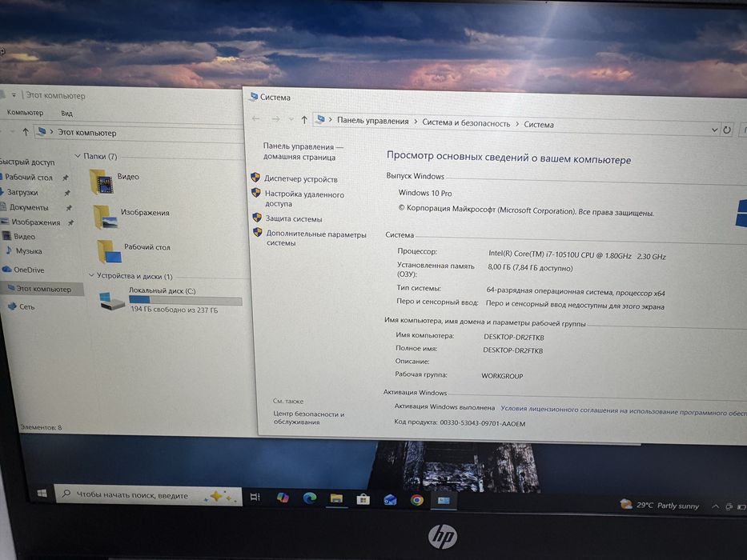This screenshot has height=560, width=747.
Task: Open Вид tab in Explorer window
Action: point(66,114)
